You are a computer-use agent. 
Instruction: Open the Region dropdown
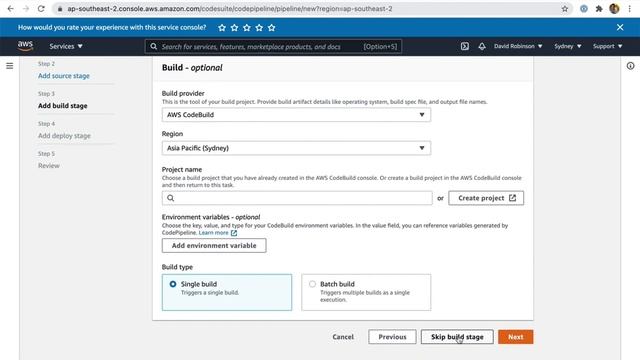pyautogui.click(x=296, y=148)
